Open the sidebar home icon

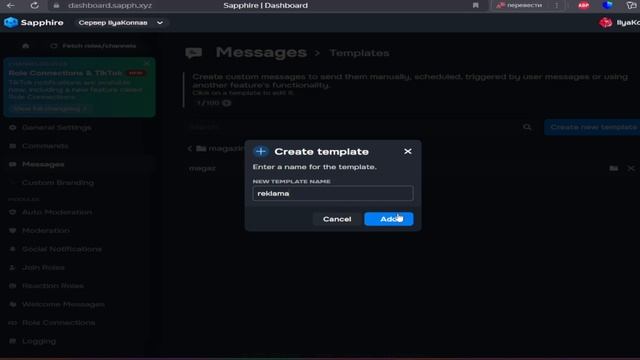(x=26, y=46)
